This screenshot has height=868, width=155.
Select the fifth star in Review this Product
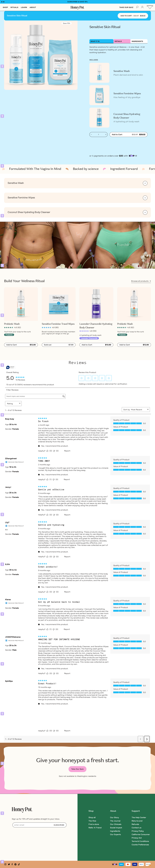pos(109,378)
